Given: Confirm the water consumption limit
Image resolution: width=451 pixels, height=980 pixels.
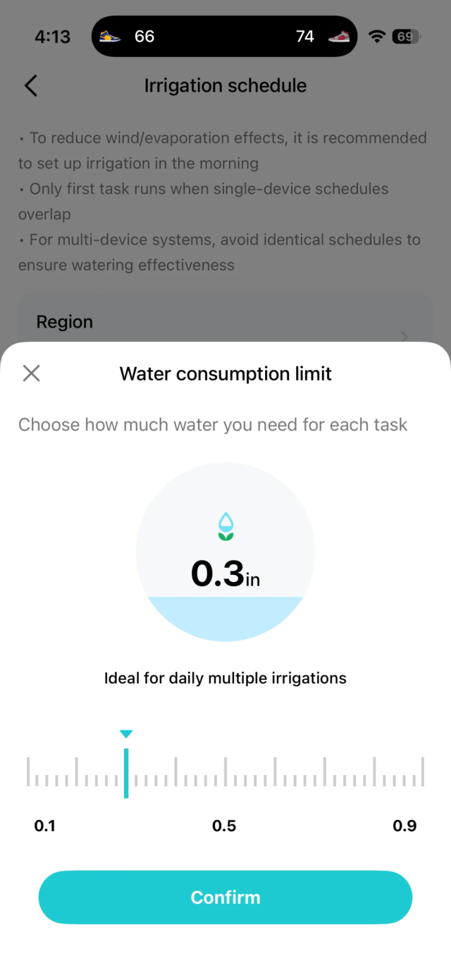Looking at the screenshot, I should tap(225, 897).
